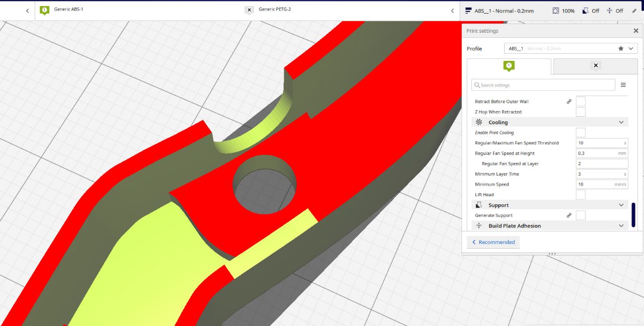The height and width of the screenshot is (326, 644).
Task: Click the adhesion icon labeled Off in the top bar
Action: click(x=609, y=11)
